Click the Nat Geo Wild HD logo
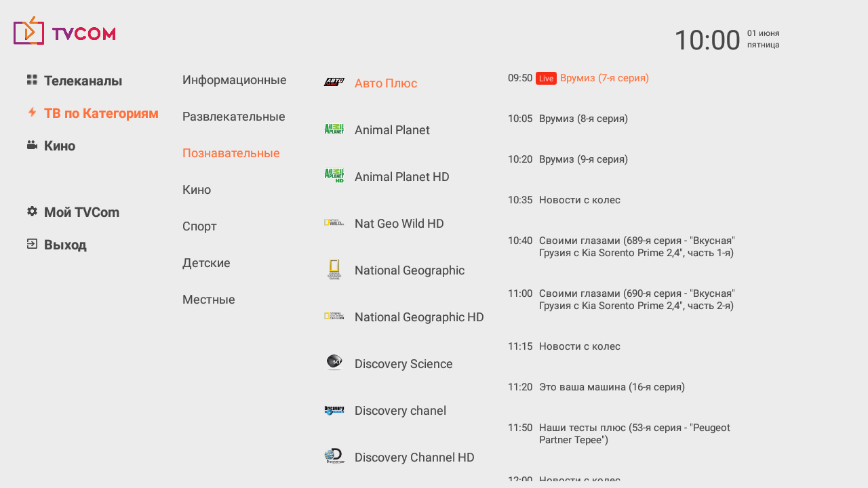This screenshot has width=868, height=488. tap(334, 223)
